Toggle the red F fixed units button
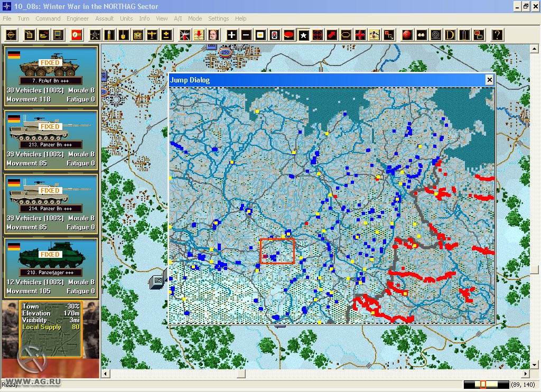This screenshot has height=392, width=541. [x=407, y=35]
